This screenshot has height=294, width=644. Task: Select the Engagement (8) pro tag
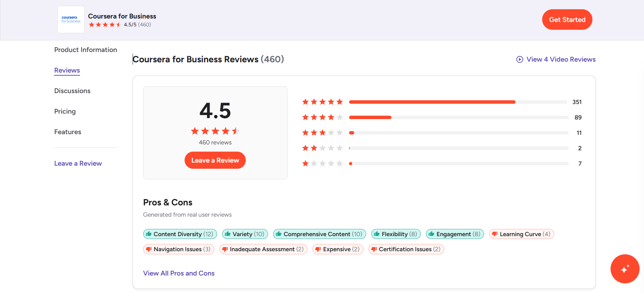[x=455, y=234]
